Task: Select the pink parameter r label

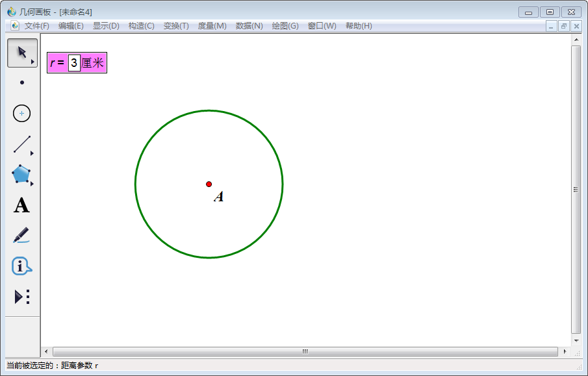Action: coord(77,62)
